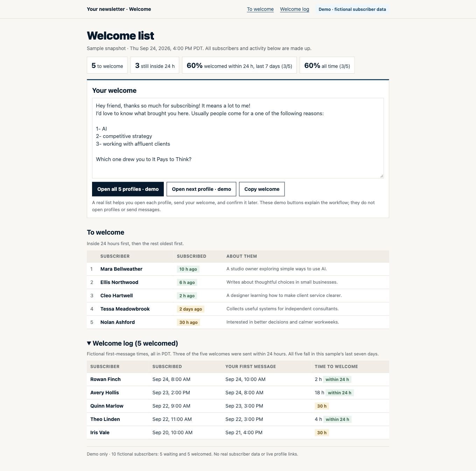Image resolution: width=476 pixels, height=471 pixels.
Task: Click the 6 h ago badge
Action: (x=187, y=283)
